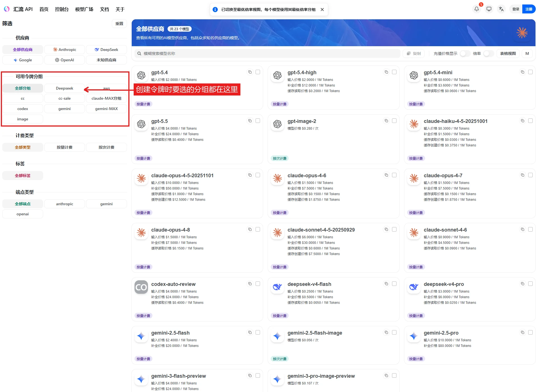Screen dimensions: 538x392
Task: Turn on the 倍率 switch
Action: coord(488,53)
